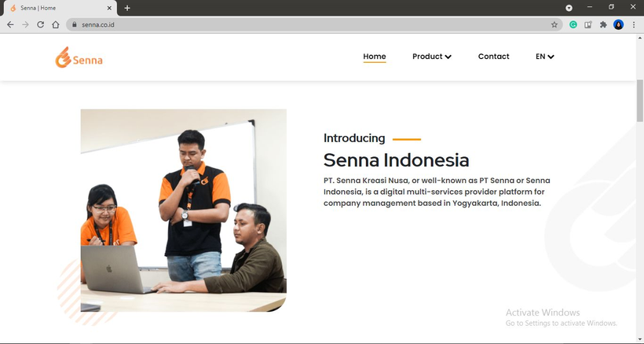Open the Extensions puzzle piece menu

click(x=603, y=24)
